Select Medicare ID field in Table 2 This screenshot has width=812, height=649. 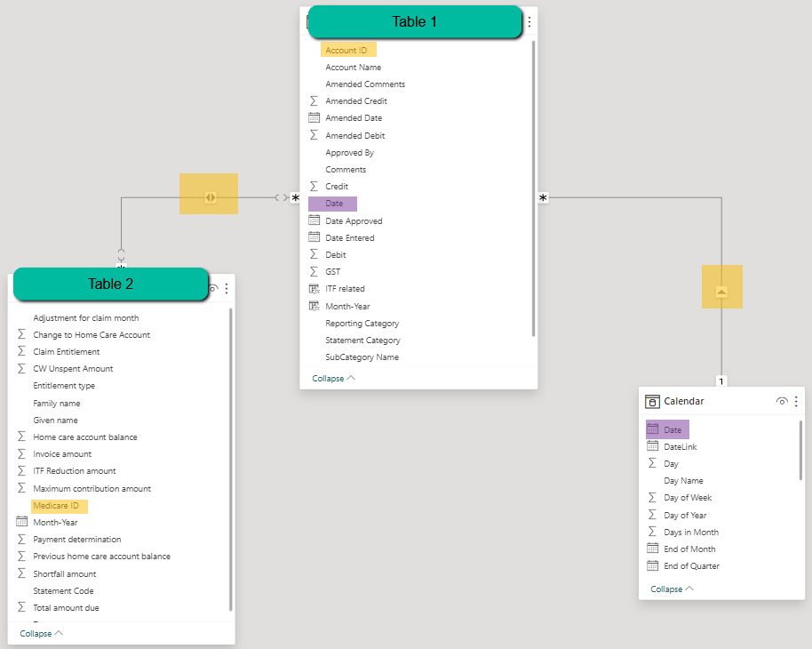(x=56, y=505)
